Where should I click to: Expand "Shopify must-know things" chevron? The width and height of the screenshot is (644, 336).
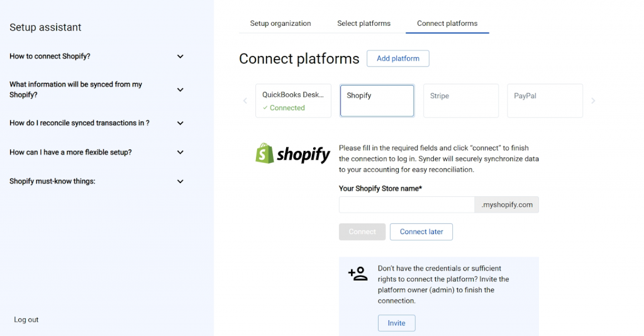point(180,182)
